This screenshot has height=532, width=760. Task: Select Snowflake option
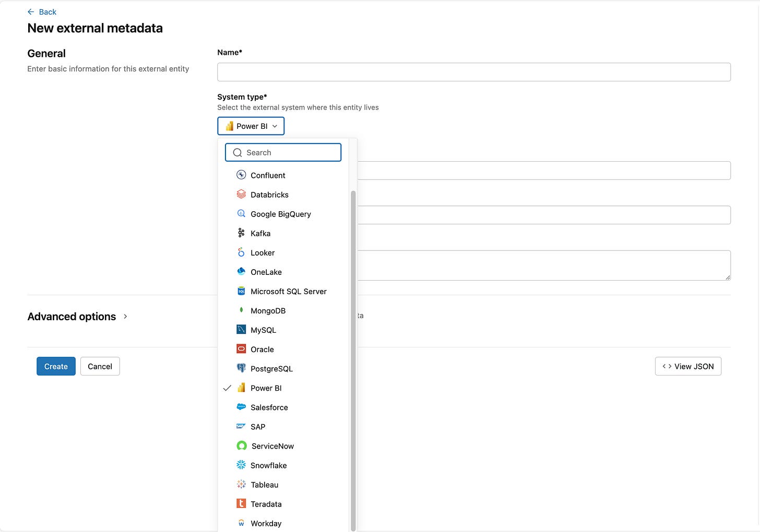(283, 465)
